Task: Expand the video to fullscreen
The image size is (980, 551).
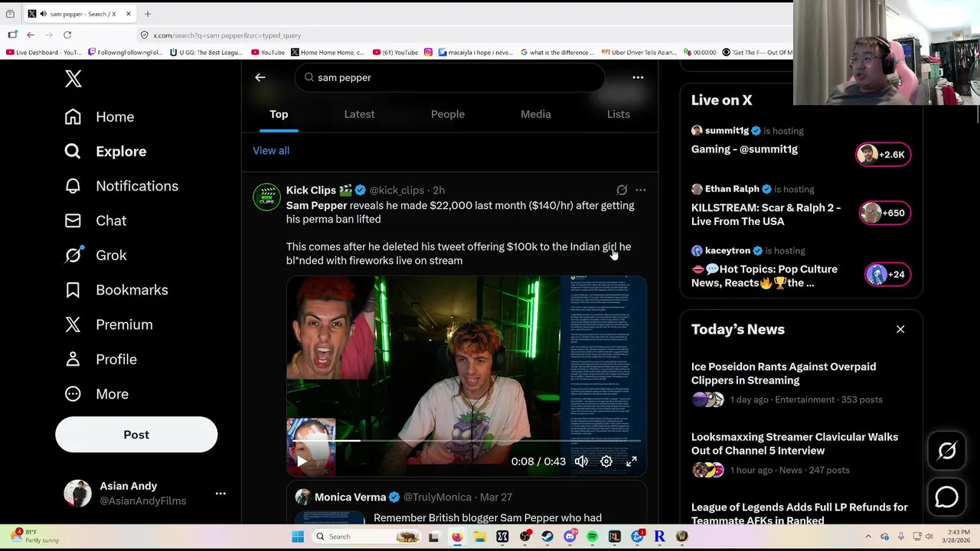Action: pyautogui.click(x=632, y=461)
